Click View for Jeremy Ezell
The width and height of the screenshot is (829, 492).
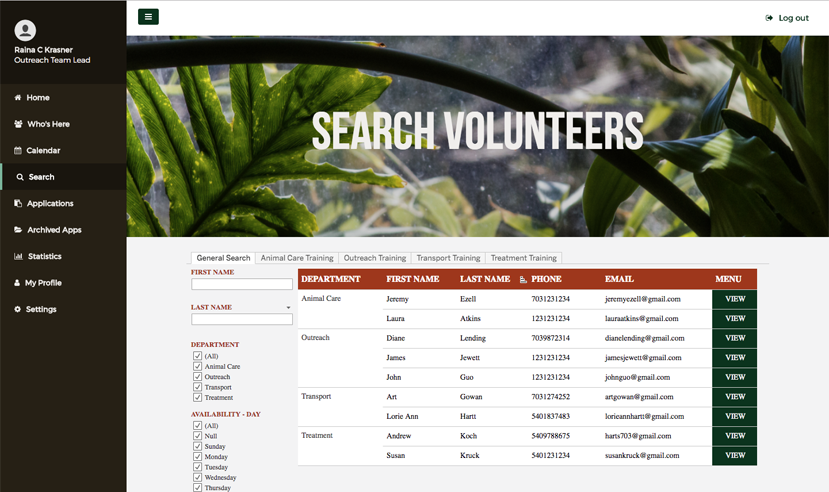734,299
